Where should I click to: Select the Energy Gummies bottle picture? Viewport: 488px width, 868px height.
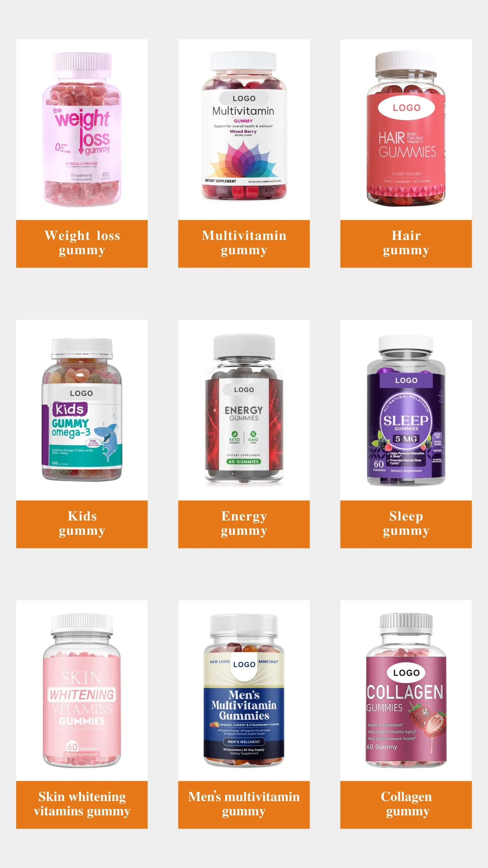tap(244, 408)
